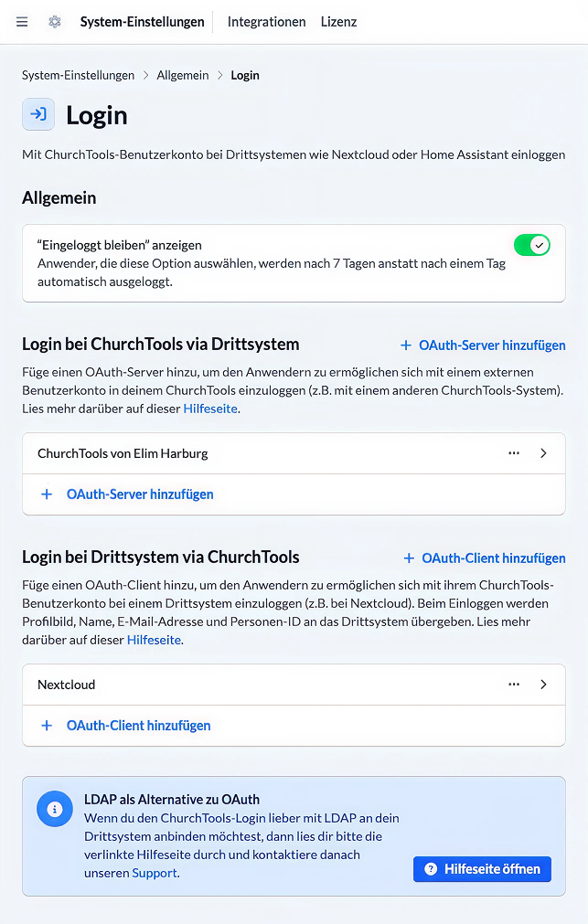Click the Hilfeseite öffnen button
This screenshot has width=588, height=924.
[482, 869]
